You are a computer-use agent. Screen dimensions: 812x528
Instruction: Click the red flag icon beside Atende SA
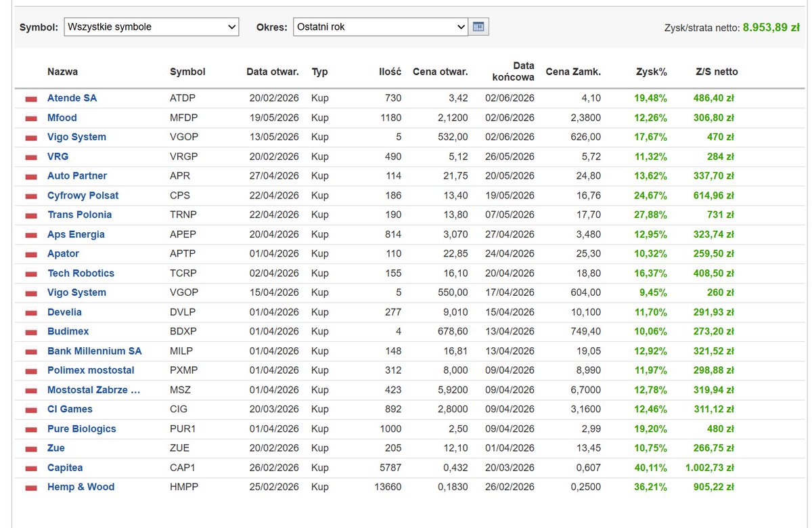click(x=31, y=99)
